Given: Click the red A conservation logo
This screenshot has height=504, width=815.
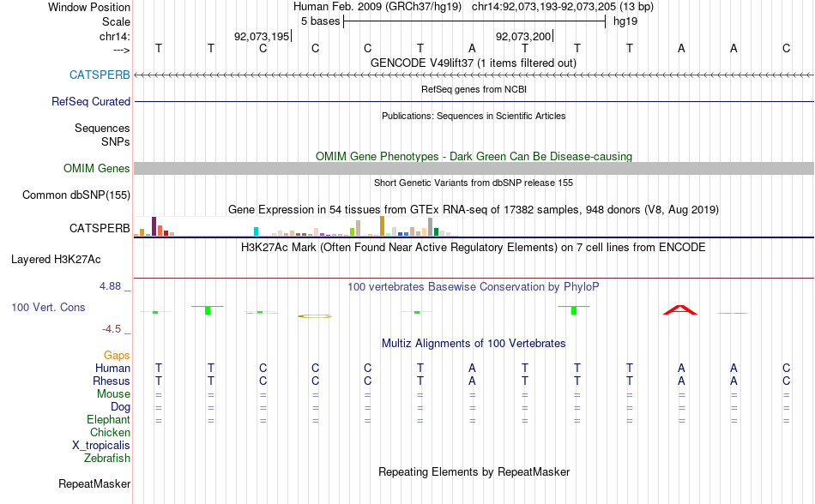Looking at the screenshot, I should pyautogui.click(x=679, y=310).
